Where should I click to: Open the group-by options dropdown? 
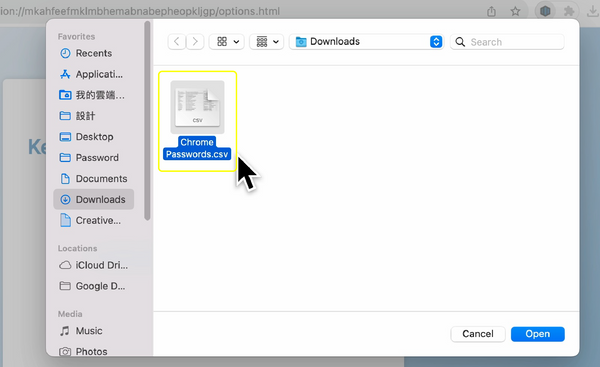(x=267, y=41)
